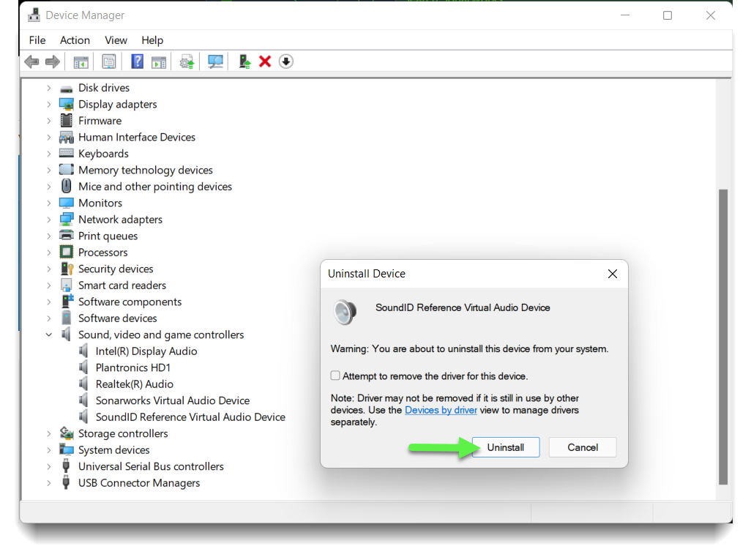The height and width of the screenshot is (560, 751).
Task: Select Intel(R) Display Audio device
Action: click(146, 351)
